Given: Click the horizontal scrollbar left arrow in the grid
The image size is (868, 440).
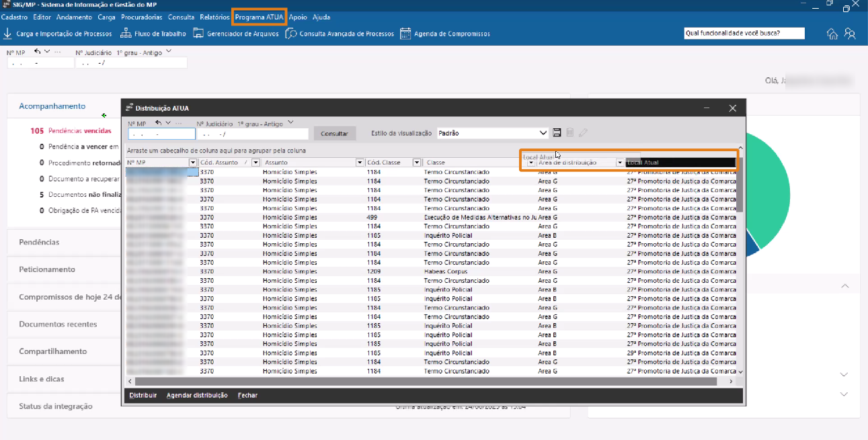Looking at the screenshot, I should click(x=129, y=381).
